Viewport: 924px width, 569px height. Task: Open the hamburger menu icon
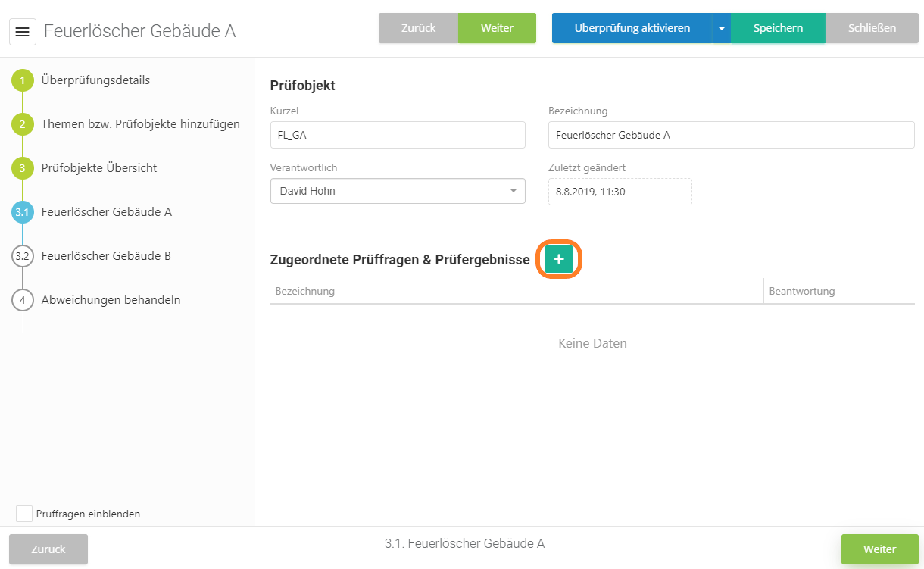[x=23, y=32]
